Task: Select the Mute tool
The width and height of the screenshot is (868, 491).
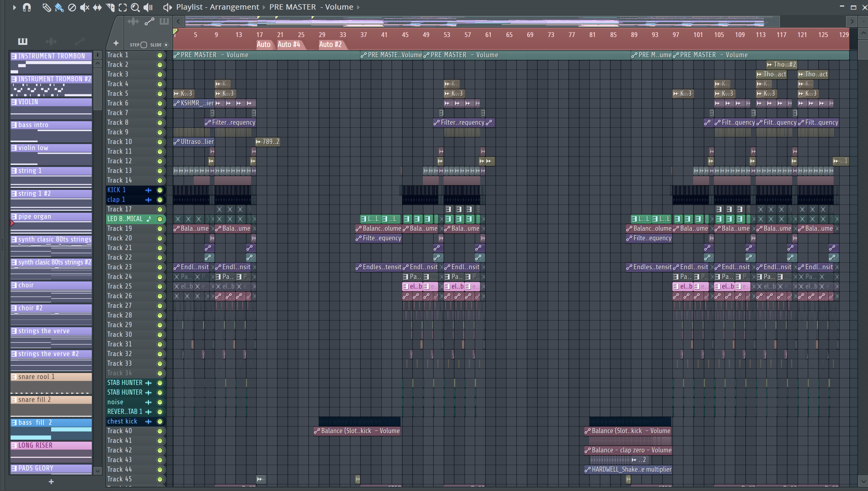Action: click(85, 7)
